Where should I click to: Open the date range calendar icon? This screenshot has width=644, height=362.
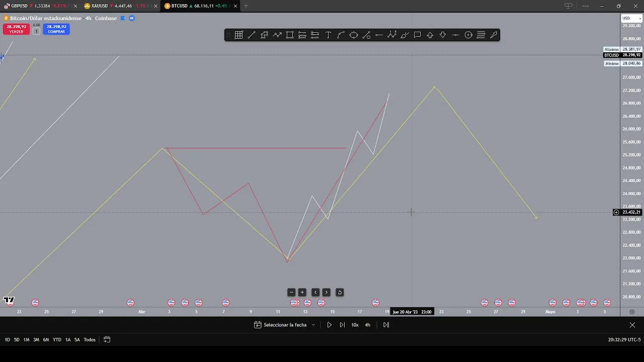107,339
